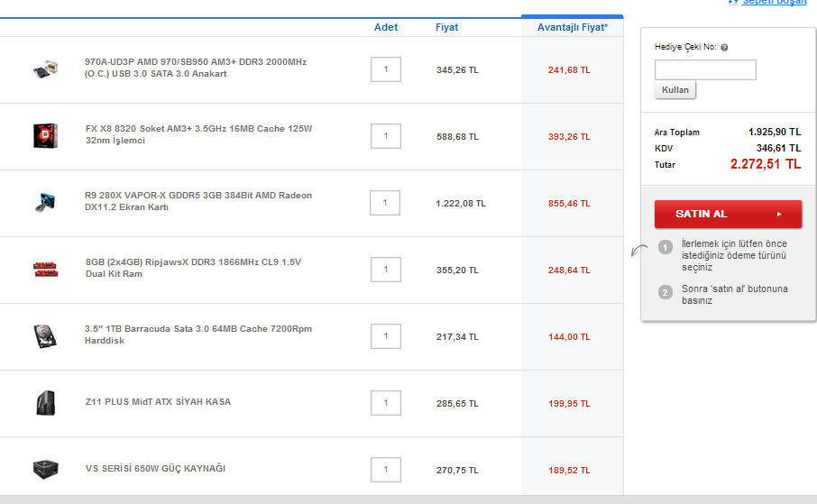
Task: Click the Sepeti Boşalt link
Action: [x=775, y=2]
